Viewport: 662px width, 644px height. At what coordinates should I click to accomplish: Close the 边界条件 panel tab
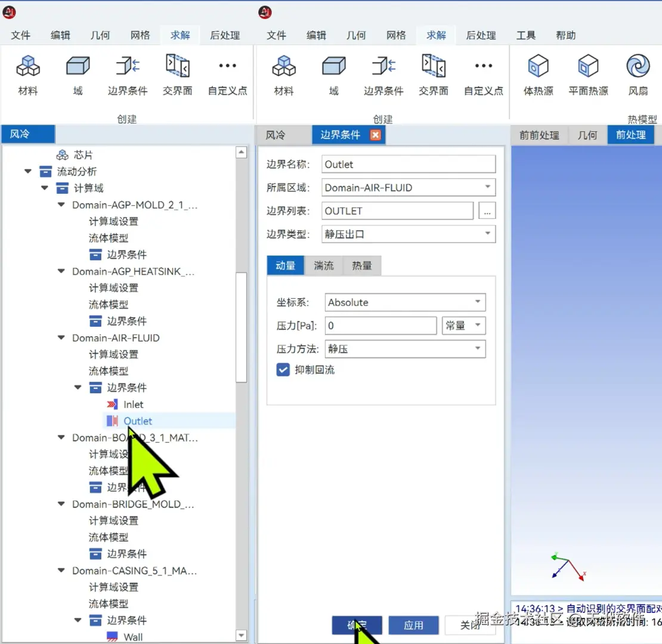(x=375, y=135)
